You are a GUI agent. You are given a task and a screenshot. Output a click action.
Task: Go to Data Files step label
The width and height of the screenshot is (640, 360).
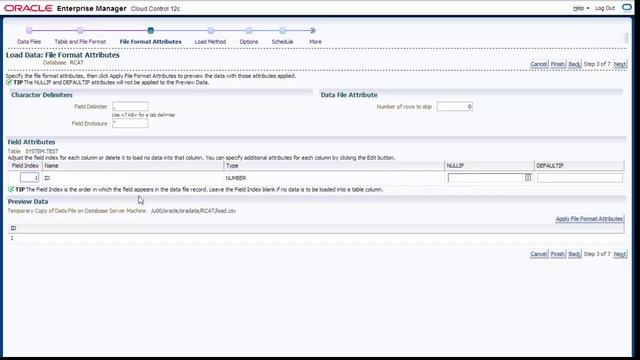point(29,42)
